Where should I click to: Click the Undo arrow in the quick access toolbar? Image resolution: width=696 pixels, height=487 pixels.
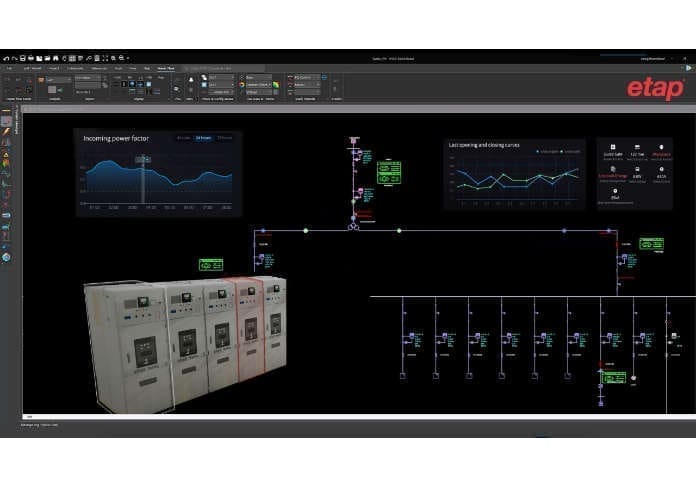(6, 58)
